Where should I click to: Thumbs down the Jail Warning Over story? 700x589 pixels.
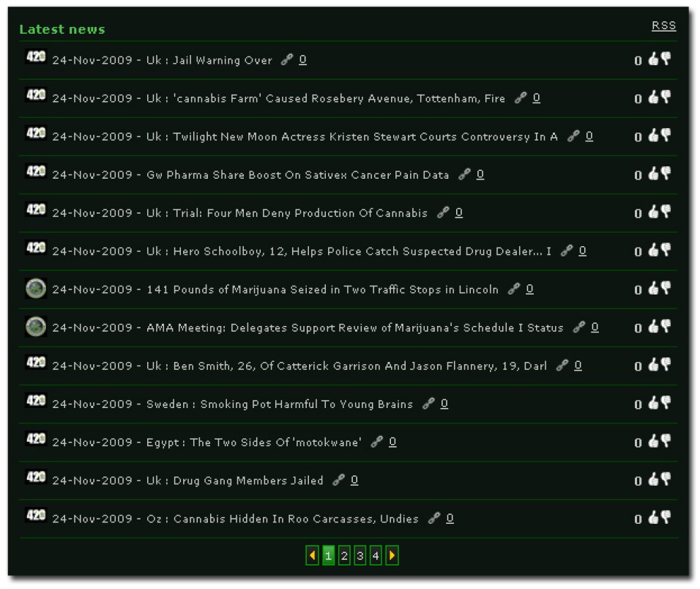pos(666,59)
